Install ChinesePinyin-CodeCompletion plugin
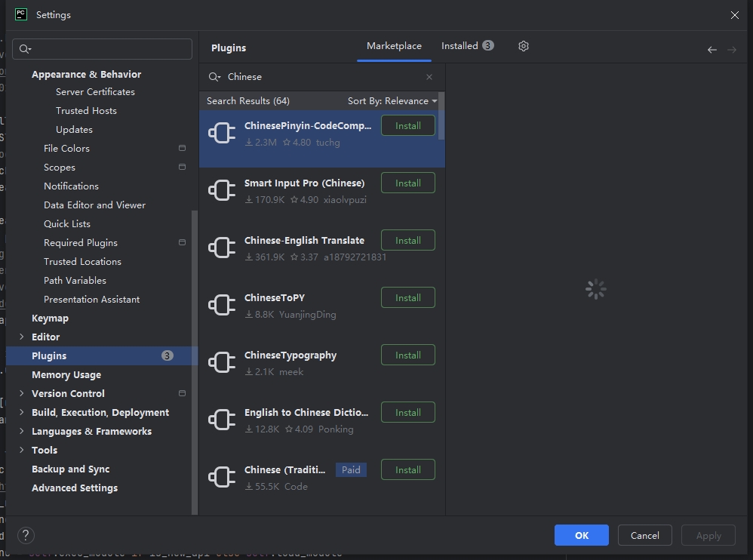 tap(408, 125)
